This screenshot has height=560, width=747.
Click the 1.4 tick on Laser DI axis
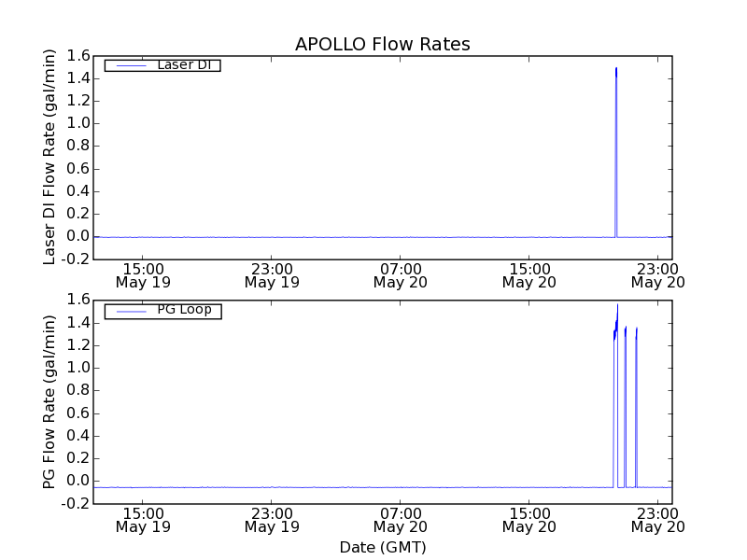pyautogui.click(x=78, y=78)
